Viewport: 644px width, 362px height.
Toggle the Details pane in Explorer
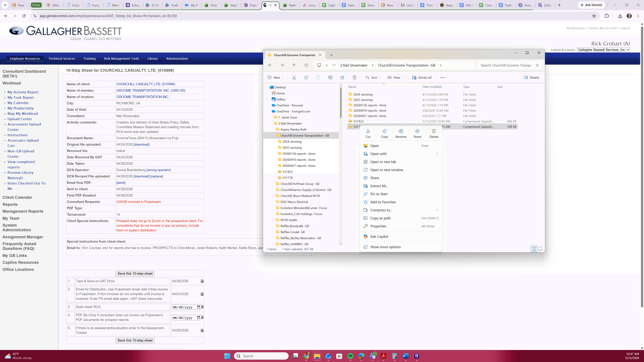point(531,77)
